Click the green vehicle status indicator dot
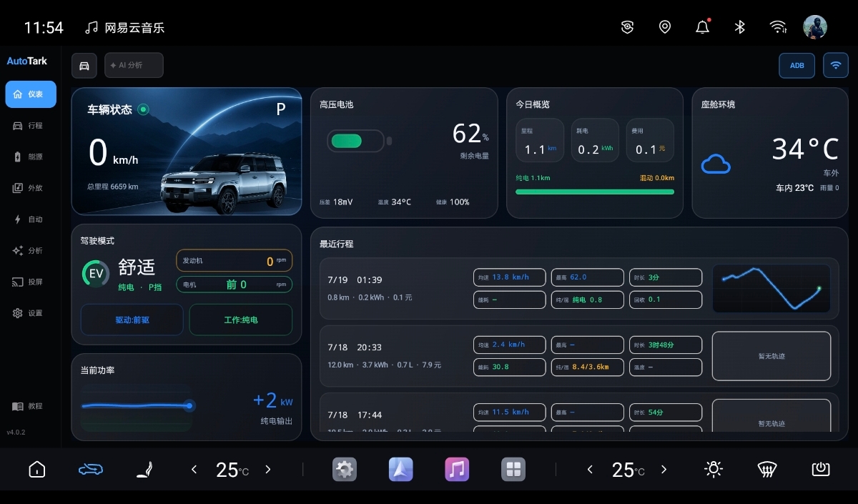858x504 pixels. (143, 109)
